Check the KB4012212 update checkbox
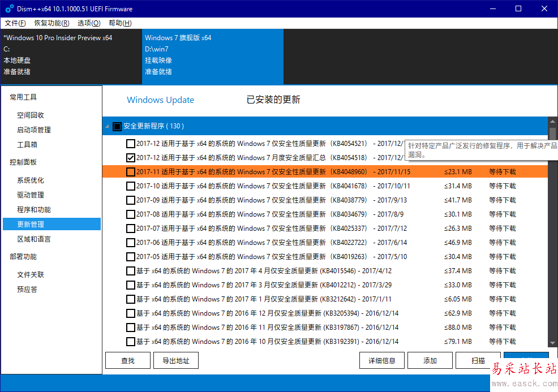558x392 pixels. click(131, 285)
